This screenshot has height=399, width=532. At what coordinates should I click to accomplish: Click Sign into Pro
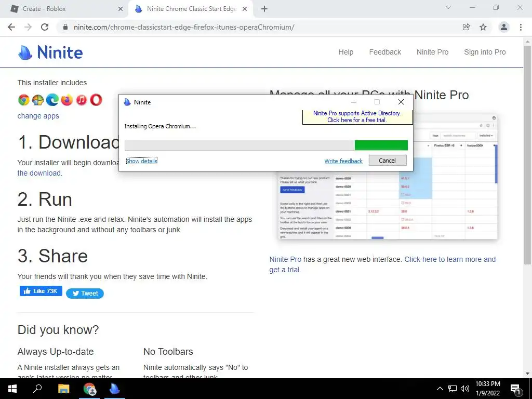pyautogui.click(x=485, y=52)
